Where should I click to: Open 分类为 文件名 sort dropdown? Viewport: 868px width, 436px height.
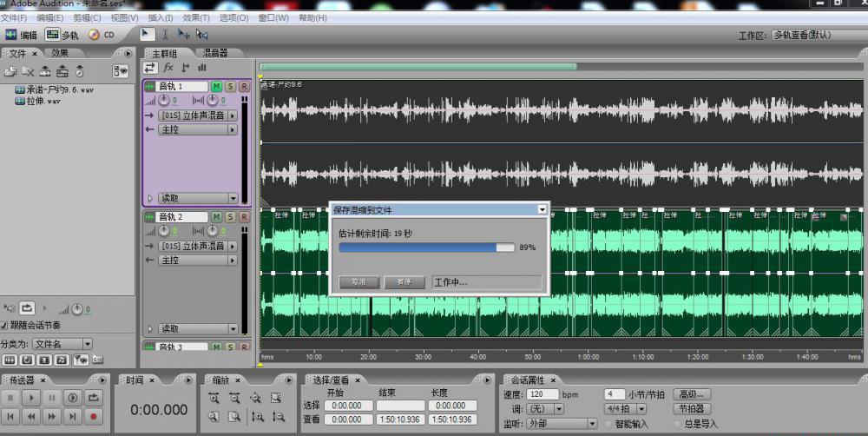tap(62, 344)
